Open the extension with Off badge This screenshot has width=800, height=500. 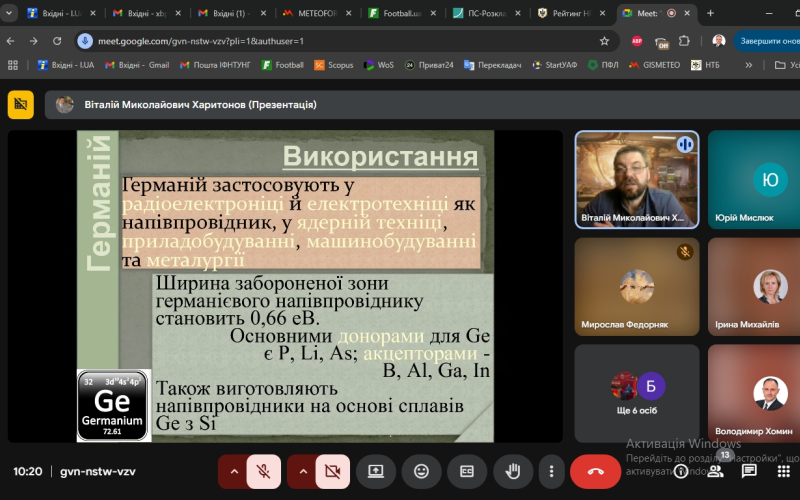click(661, 42)
